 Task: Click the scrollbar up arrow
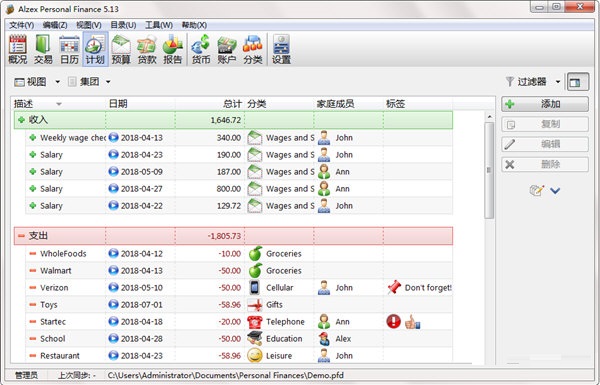coord(489,116)
